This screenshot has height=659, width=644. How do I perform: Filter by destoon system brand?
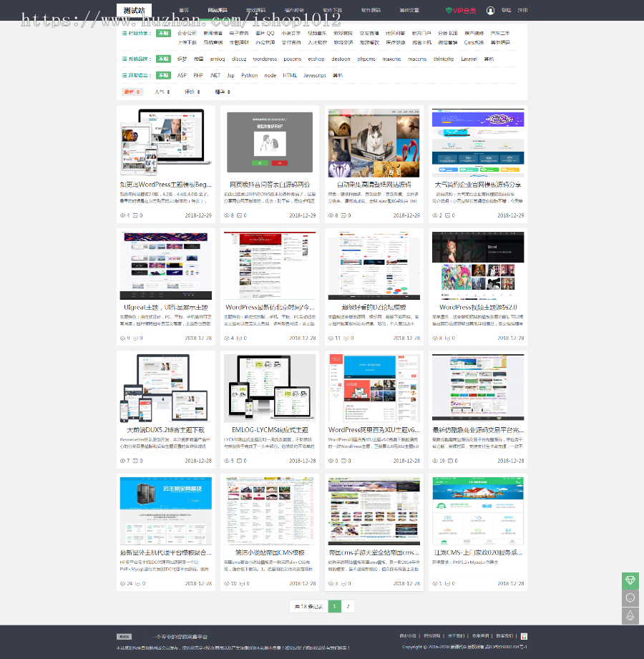click(x=341, y=59)
